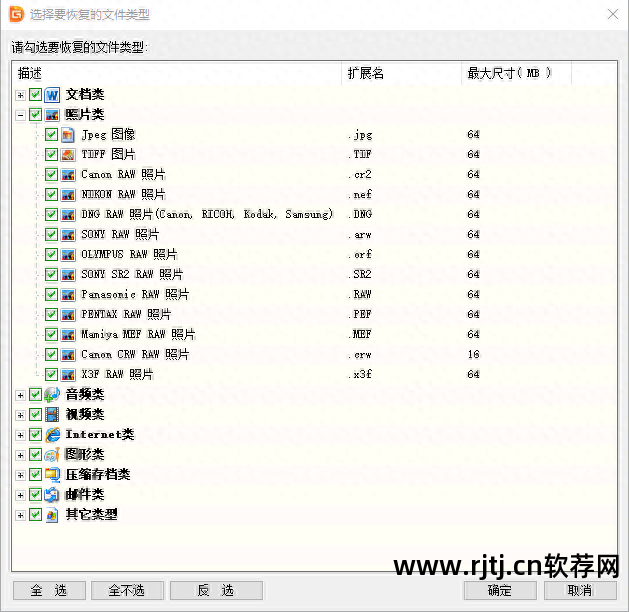Click the 全选 button

pos(49,590)
